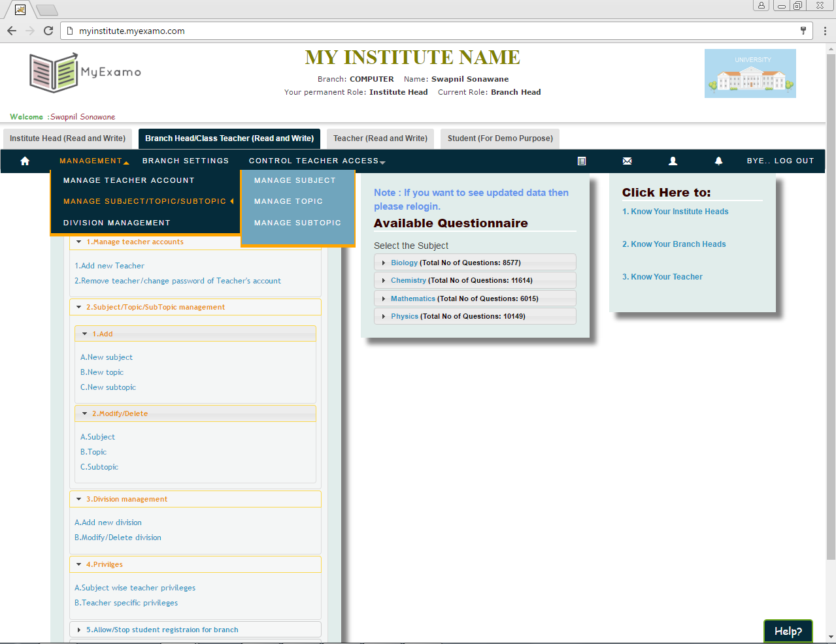Open the news list icon in navbar

tap(582, 161)
